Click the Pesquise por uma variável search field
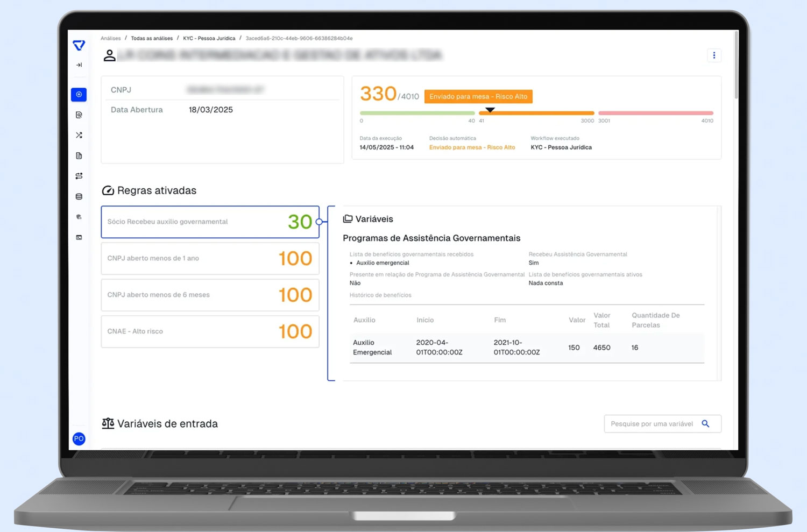 tap(652, 424)
